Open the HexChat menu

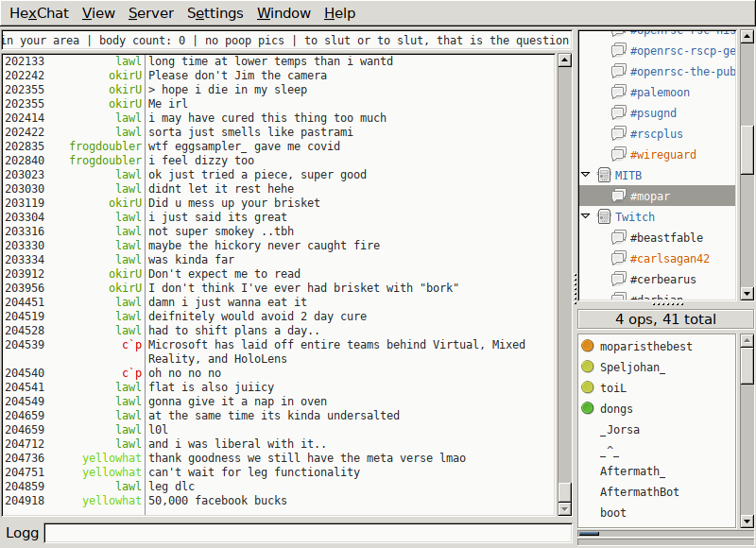[39, 13]
